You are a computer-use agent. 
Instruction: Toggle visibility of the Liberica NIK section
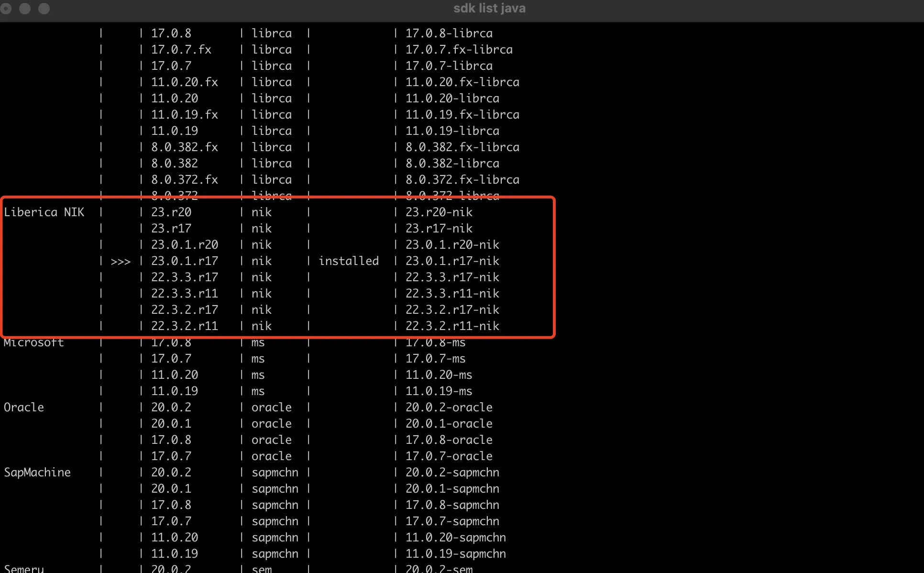click(44, 211)
